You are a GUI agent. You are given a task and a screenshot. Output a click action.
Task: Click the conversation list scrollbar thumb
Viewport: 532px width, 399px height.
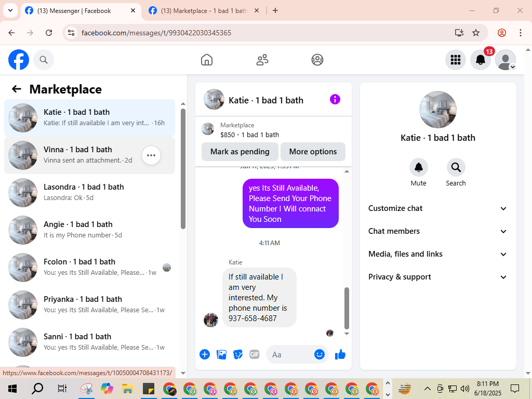pos(183,169)
